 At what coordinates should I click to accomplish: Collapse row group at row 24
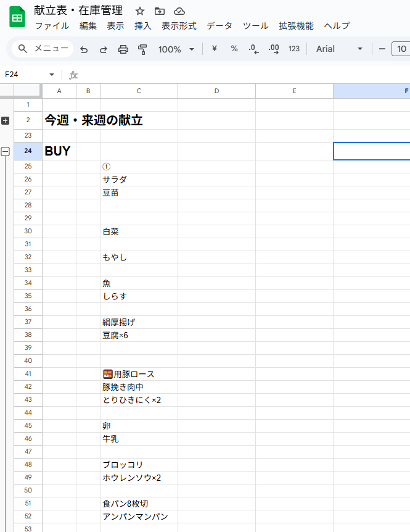point(5,151)
